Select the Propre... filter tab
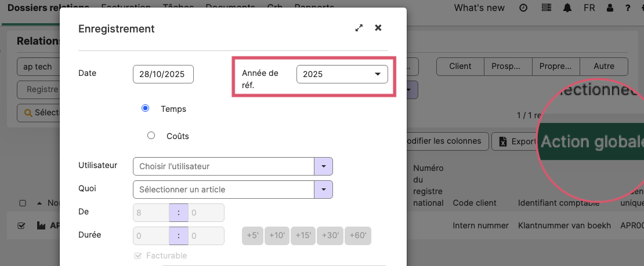The width and height of the screenshot is (644, 266). coord(556,67)
